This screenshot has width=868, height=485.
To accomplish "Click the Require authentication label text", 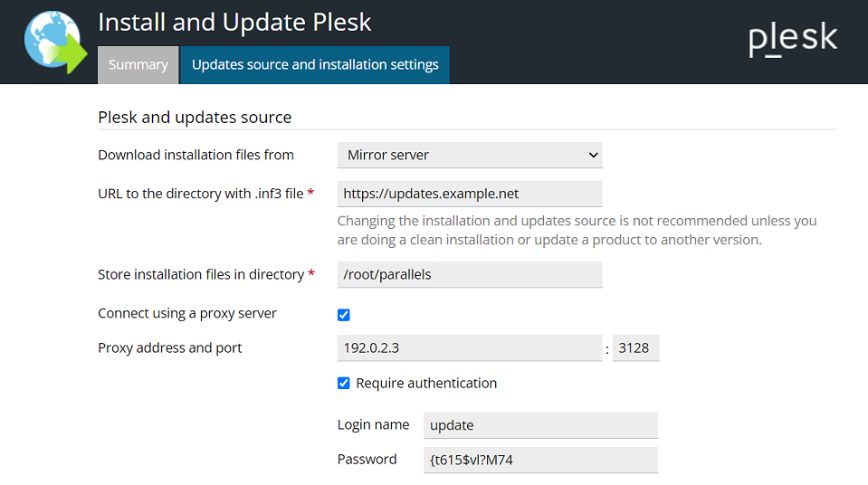I will pos(426,383).
